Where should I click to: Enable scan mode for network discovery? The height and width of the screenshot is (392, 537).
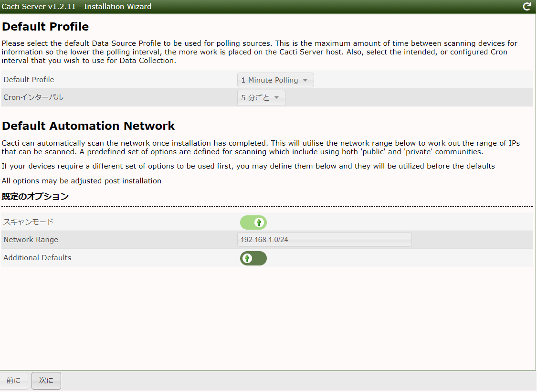tap(253, 222)
